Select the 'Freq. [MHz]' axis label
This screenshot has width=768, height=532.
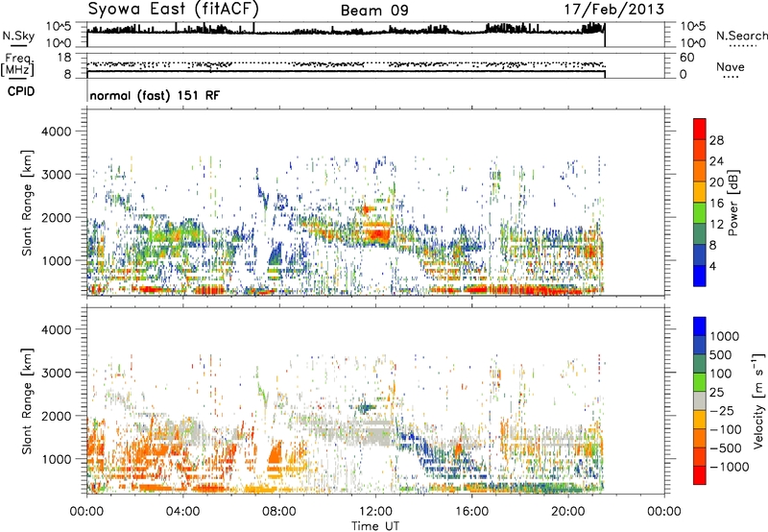coord(17,65)
